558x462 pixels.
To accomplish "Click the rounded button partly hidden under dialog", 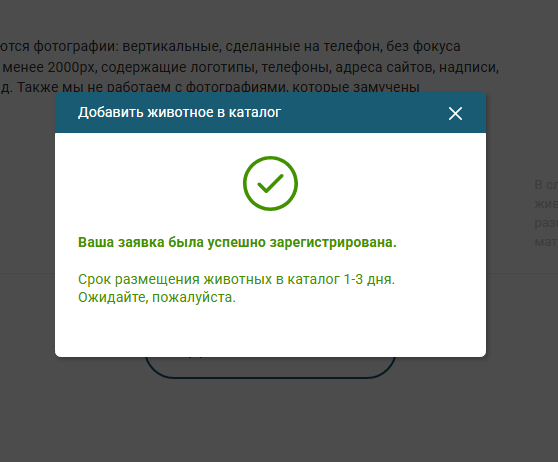I will tap(270, 367).
